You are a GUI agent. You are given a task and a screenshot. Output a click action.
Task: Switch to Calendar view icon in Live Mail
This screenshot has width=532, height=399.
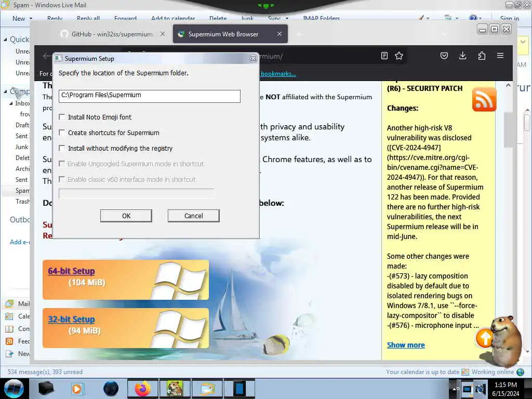pyautogui.click(x=9, y=316)
